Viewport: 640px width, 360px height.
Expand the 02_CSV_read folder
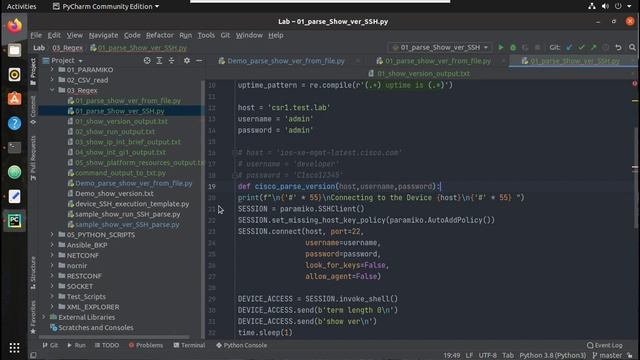coord(52,80)
